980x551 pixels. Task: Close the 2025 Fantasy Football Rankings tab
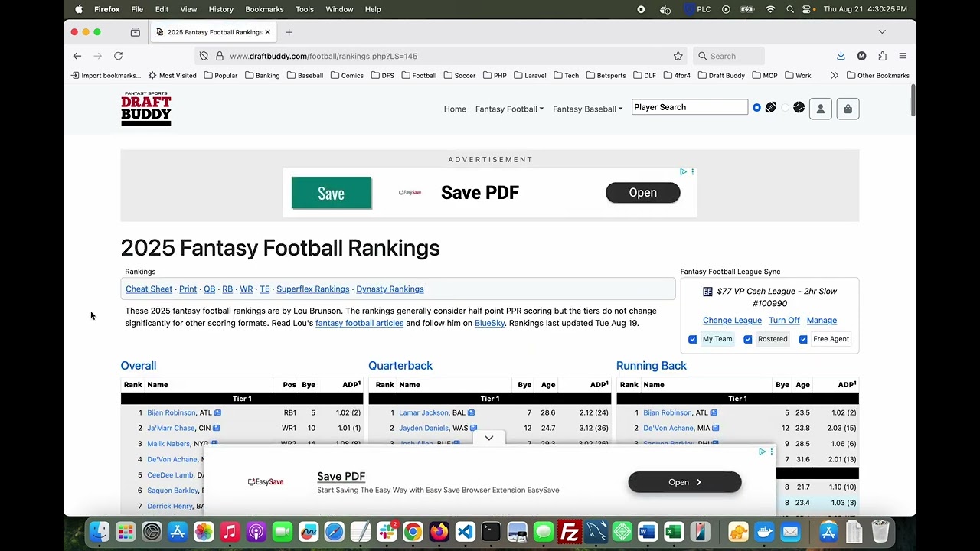coord(267,32)
